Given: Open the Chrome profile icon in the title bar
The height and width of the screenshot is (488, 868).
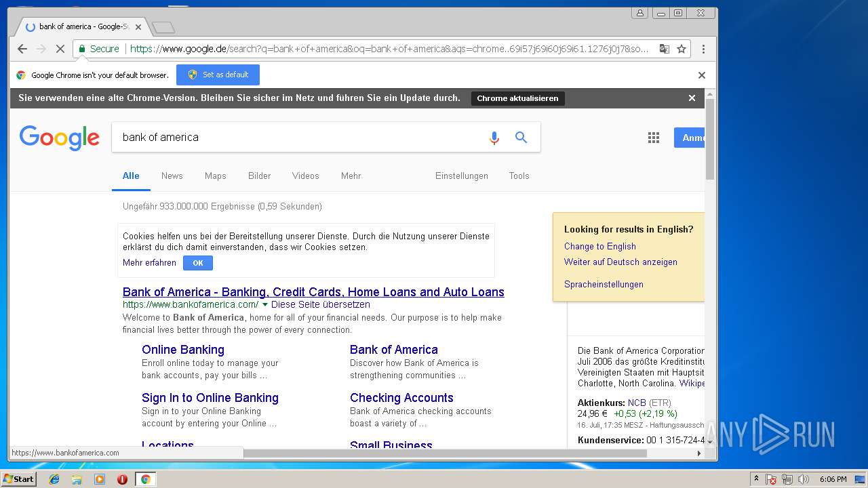Looking at the screenshot, I should pos(639,13).
